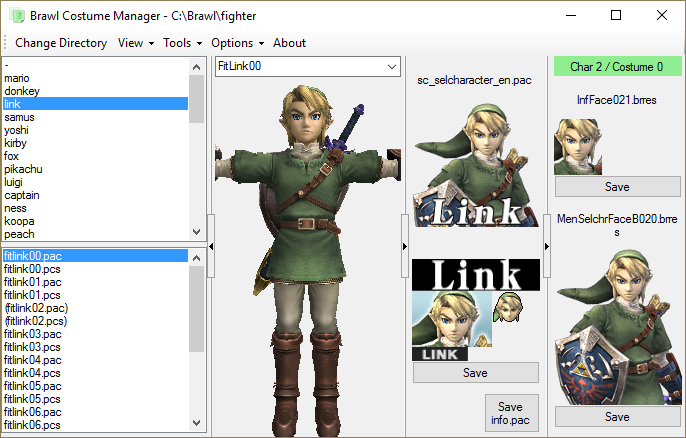Select mario in the character list
This screenshot has height=438, width=686.
95,78
